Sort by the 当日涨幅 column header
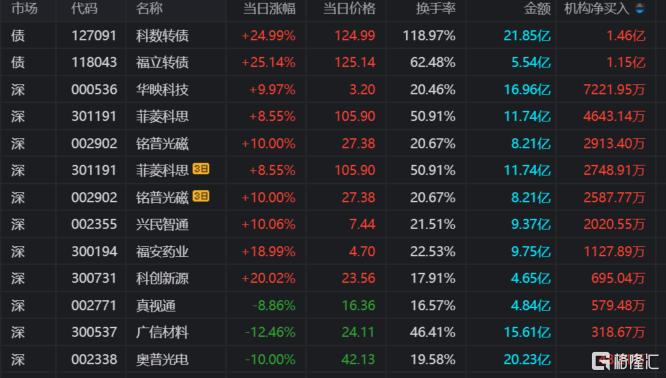 coord(269,8)
